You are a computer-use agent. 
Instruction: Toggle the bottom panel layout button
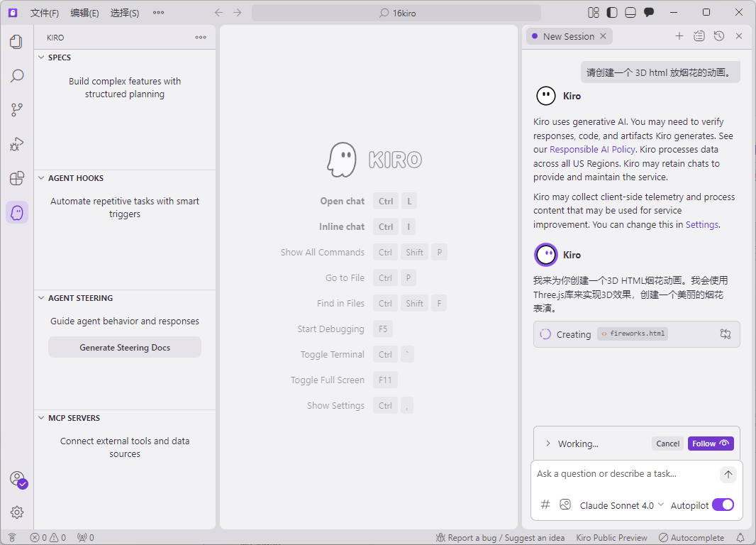(x=630, y=13)
